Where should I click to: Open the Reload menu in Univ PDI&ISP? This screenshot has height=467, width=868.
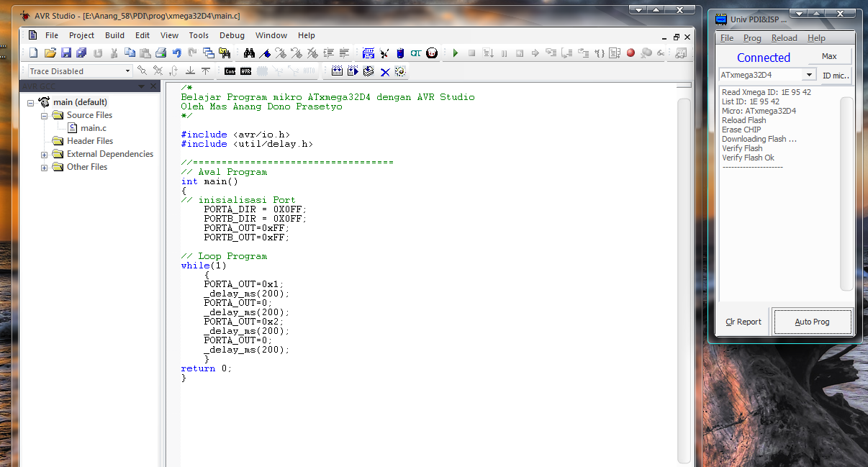785,38
